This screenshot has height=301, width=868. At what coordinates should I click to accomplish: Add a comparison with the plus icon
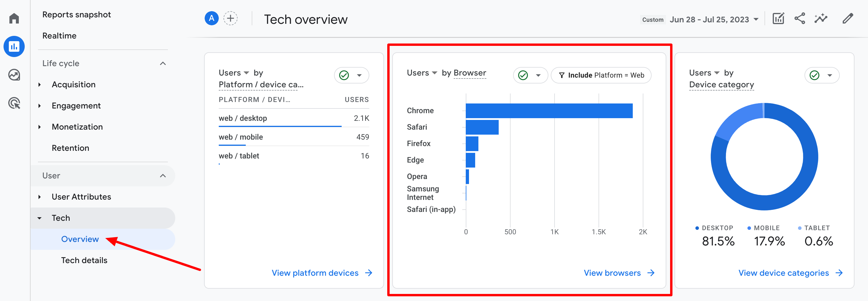(230, 19)
